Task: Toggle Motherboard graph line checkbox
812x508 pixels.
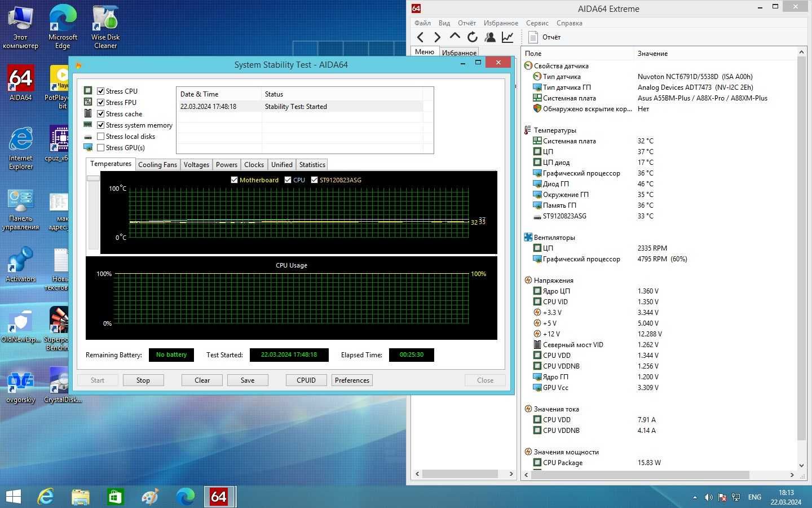Action: 234,180
